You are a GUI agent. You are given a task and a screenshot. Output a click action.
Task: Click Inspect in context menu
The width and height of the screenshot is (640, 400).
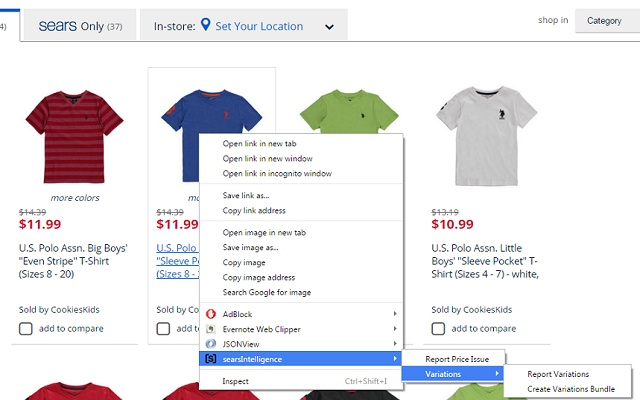(236, 381)
